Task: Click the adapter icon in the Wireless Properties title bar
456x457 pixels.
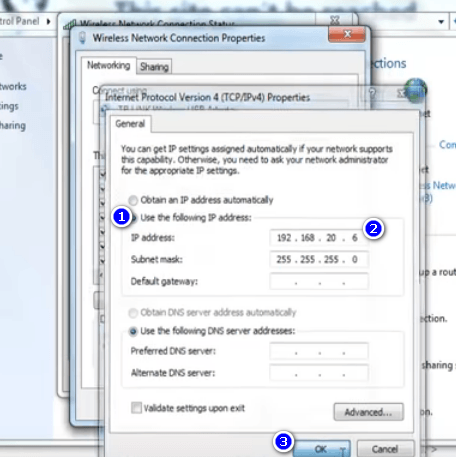Action: click(82, 38)
